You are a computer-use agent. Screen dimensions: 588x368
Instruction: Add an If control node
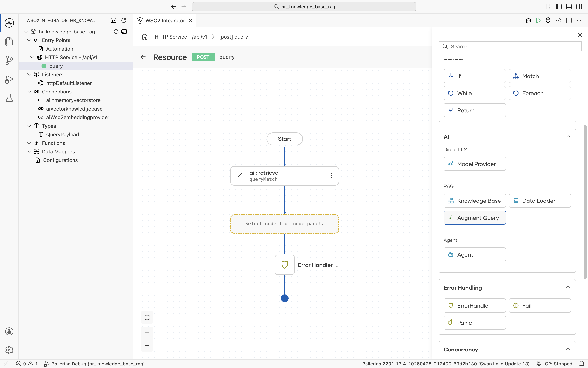(474, 76)
